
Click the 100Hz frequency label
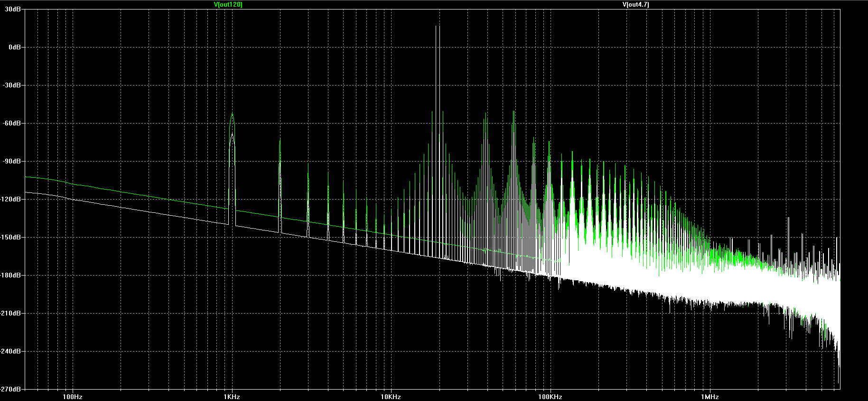(x=73, y=397)
